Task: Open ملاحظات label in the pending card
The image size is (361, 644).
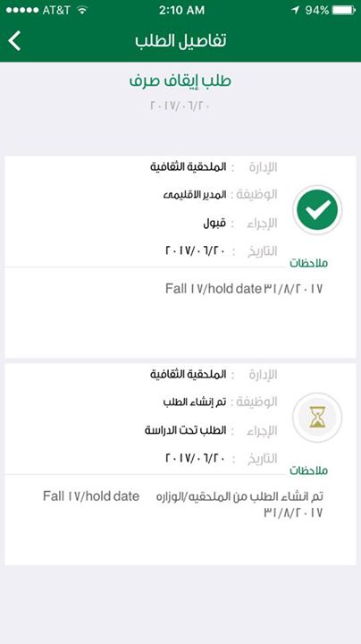Action: [x=309, y=470]
